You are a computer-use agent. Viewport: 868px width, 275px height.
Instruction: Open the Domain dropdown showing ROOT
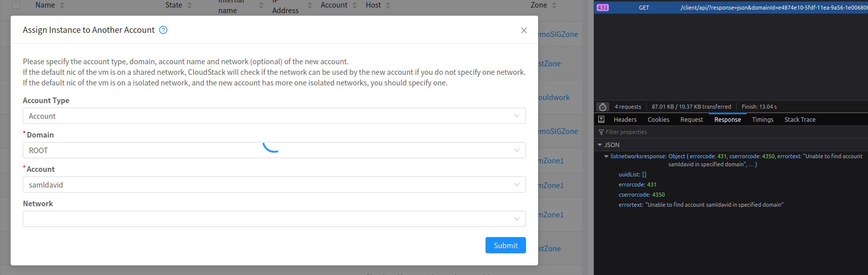(x=274, y=150)
